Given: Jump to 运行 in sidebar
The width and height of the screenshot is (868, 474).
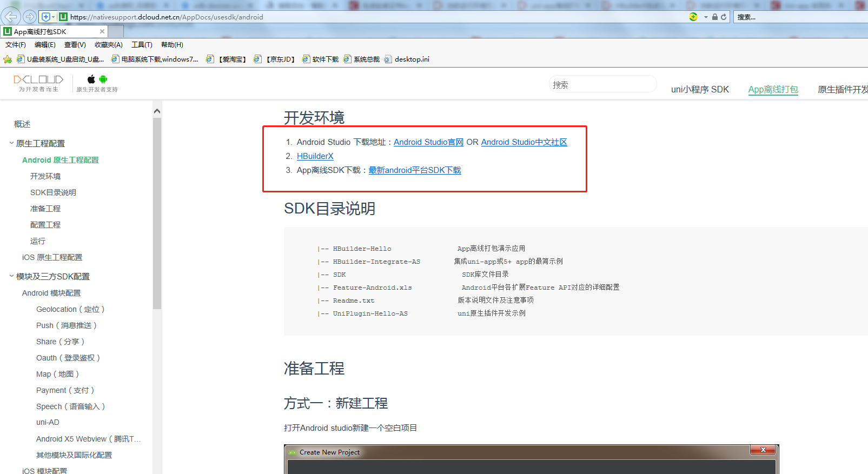Looking at the screenshot, I should 38,241.
